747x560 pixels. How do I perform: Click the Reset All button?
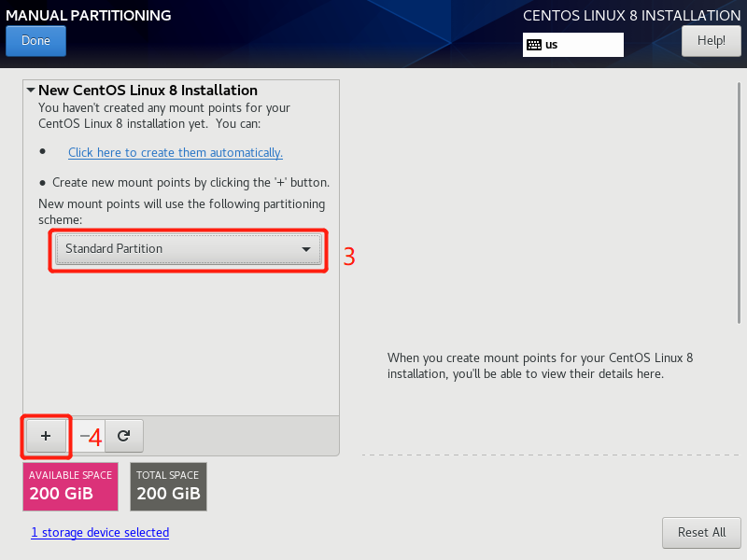coord(701,532)
